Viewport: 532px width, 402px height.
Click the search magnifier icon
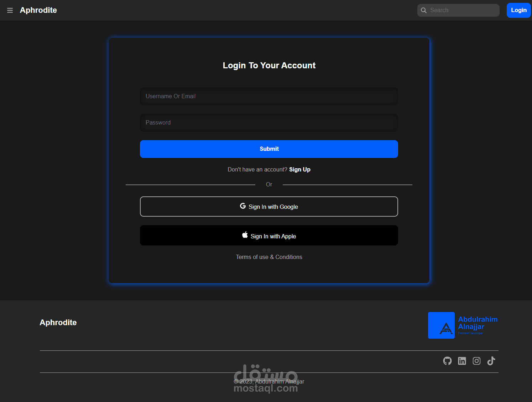[x=424, y=10]
